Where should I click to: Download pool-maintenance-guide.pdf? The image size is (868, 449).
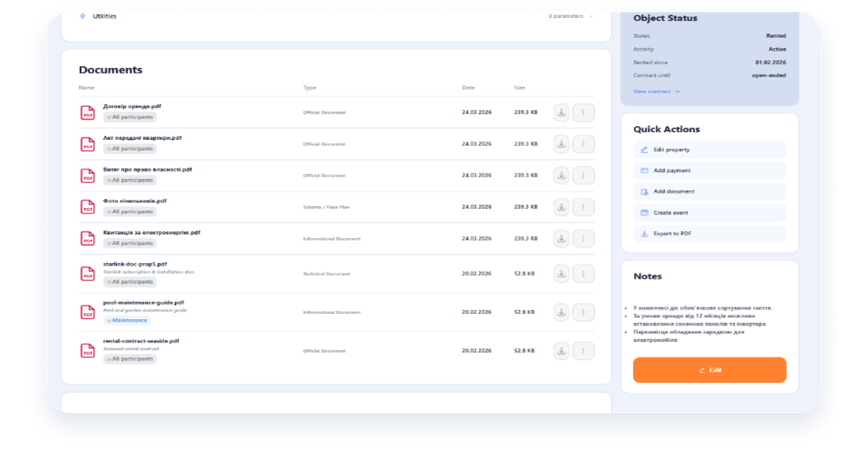[x=561, y=312]
